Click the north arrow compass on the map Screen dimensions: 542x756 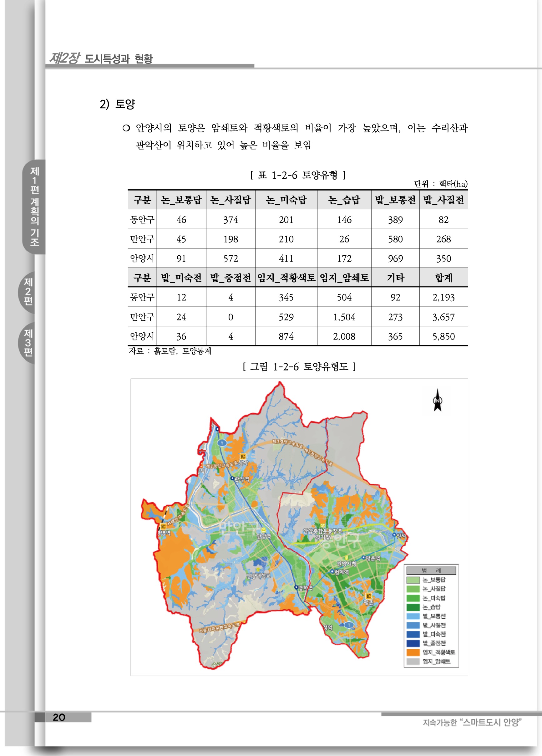[x=438, y=400]
